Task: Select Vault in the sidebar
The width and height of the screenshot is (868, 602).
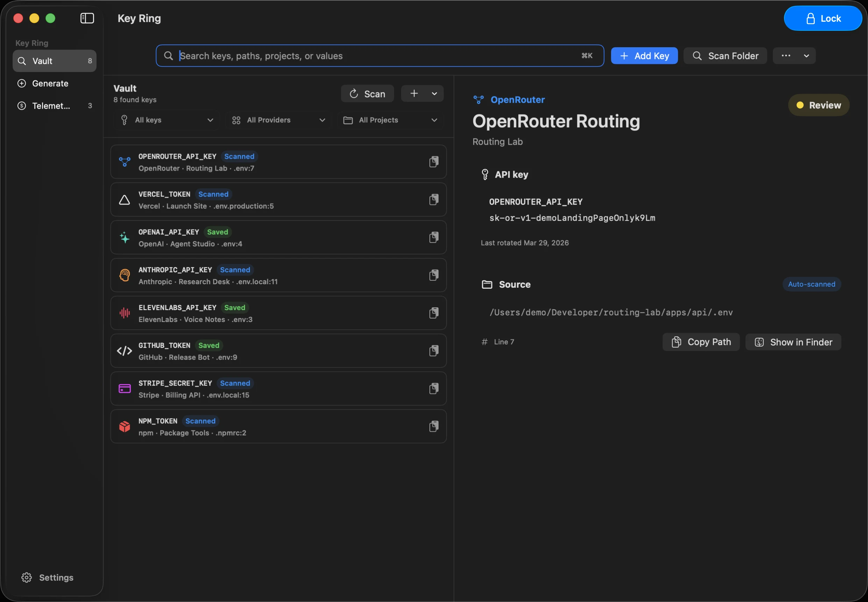Action: pos(54,61)
